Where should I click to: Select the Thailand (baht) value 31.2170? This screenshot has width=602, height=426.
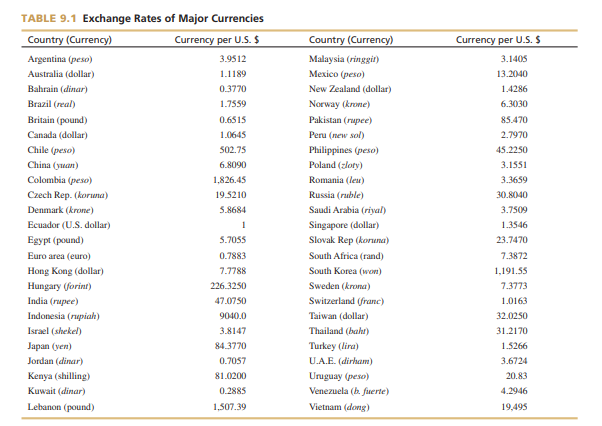[x=512, y=331]
